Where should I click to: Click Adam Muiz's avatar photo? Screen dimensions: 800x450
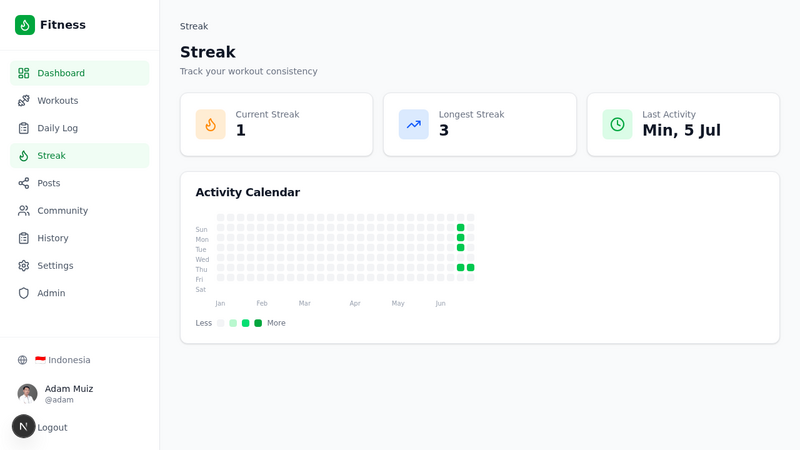pos(28,394)
